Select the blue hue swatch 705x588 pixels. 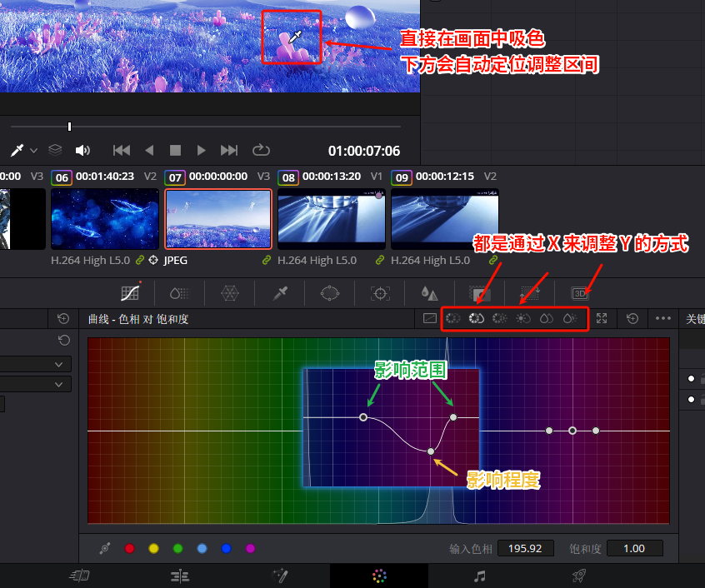click(226, 549)
